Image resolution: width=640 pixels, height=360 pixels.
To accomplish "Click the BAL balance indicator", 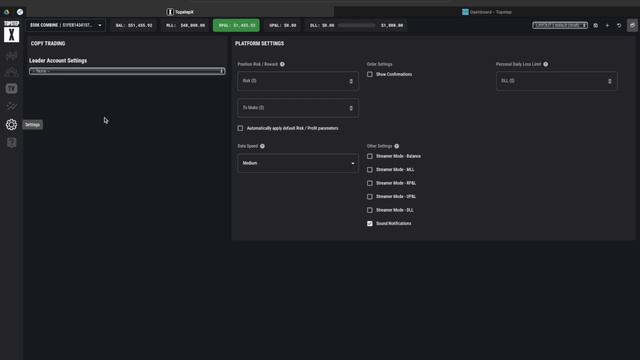I will (134, 25).
